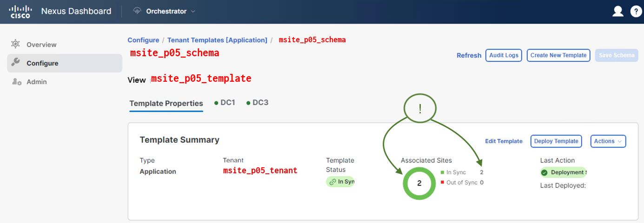Open the Actions dropdown menu

(x=608, y=141)
